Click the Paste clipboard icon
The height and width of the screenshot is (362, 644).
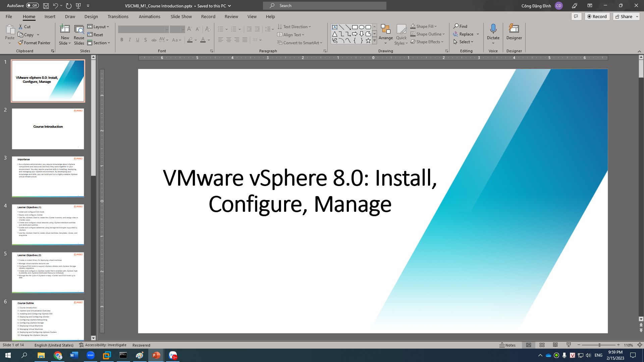pos(10,29)
